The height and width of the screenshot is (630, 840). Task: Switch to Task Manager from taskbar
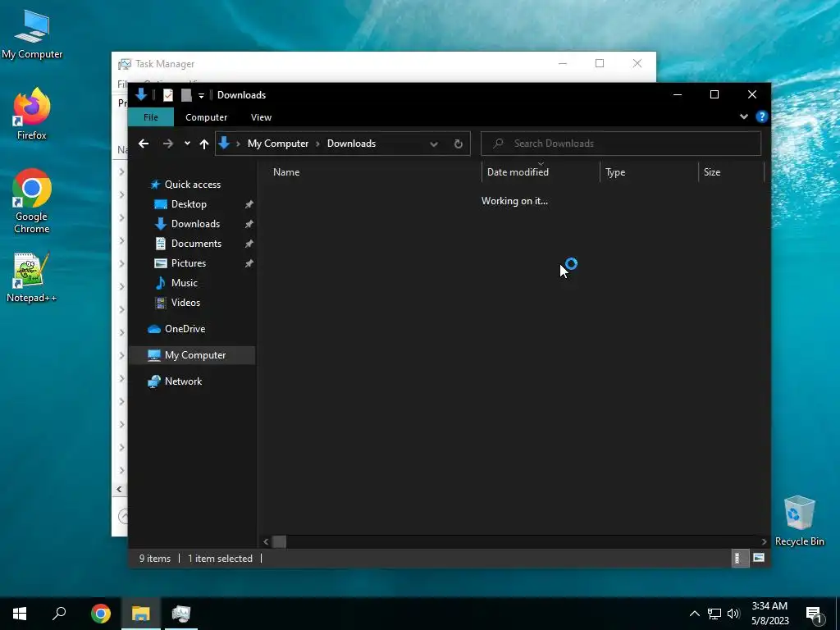coord(180,614)
